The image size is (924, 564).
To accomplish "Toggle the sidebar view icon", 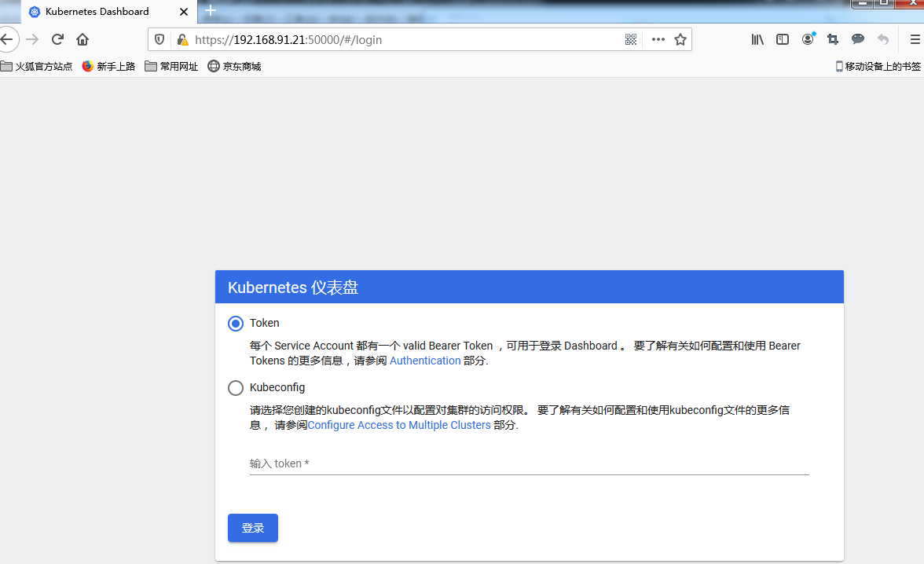I will click(x=783, y=39).
